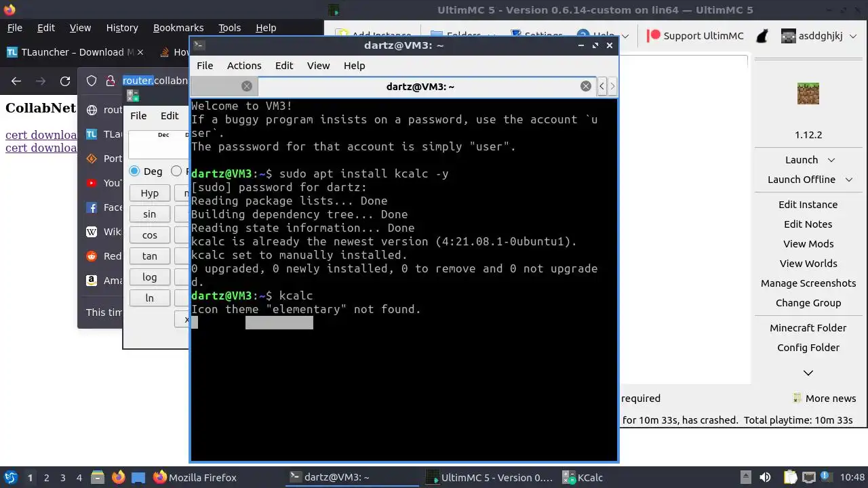This screenshot has width=868, height=488.
Task: Click View Mods button
Action: coord(808,244)
